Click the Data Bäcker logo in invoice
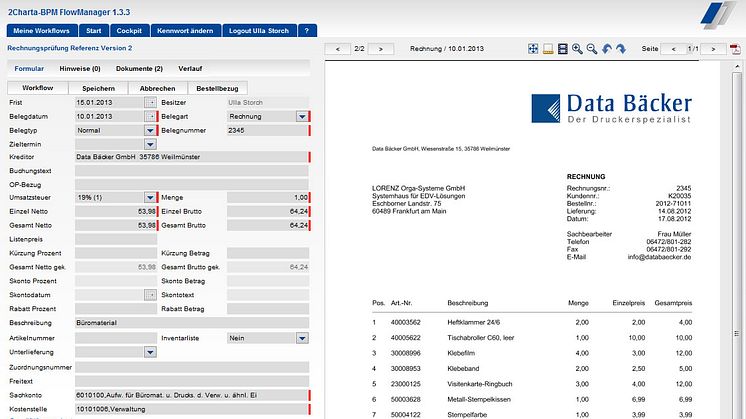Viewport: 746px width, 419px height. [x=611, y=108]
